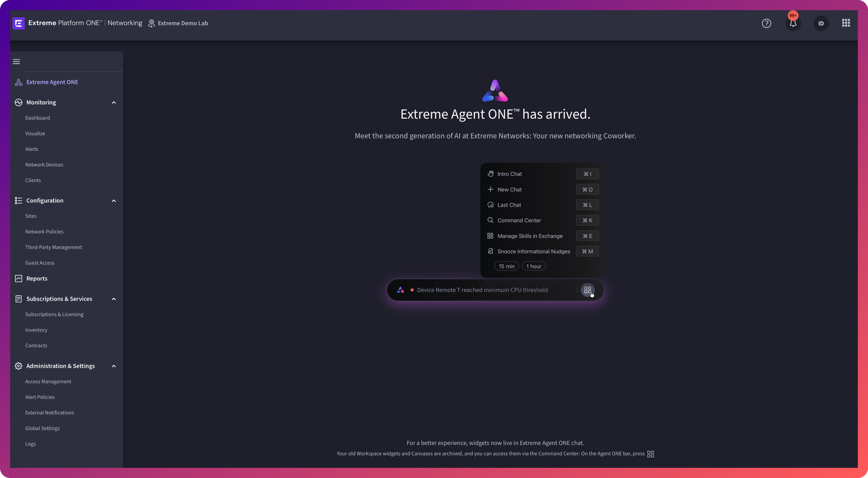This screenshot has width=868, height=478.
Task: Open Alert Policies page
Action: pyautogui.click(x=40, y=397)
